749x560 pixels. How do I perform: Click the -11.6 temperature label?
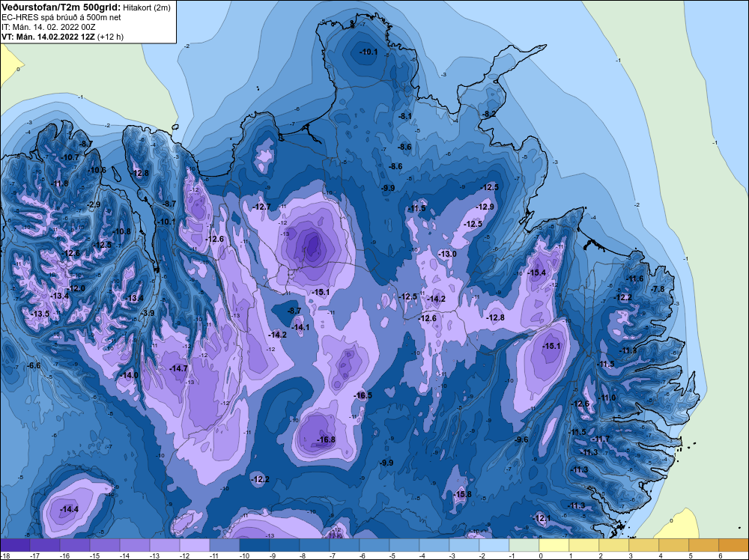[635, 279]
